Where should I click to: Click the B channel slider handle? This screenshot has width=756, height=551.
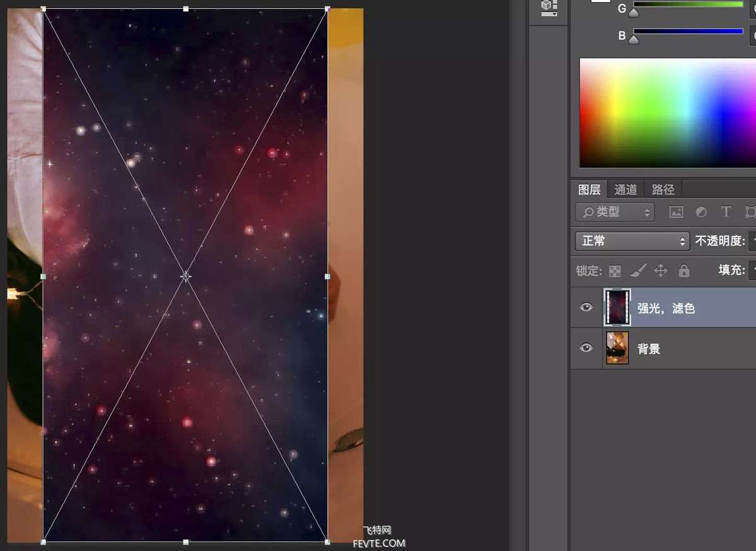coord(633,39)
